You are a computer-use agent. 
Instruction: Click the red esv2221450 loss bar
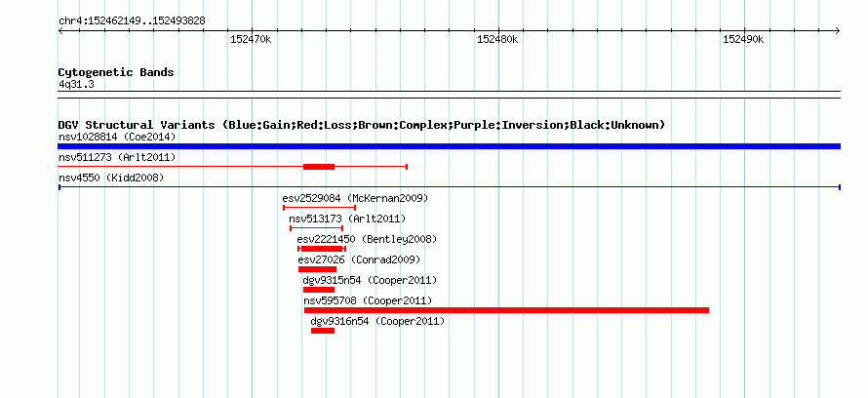[x=322, y=249]
